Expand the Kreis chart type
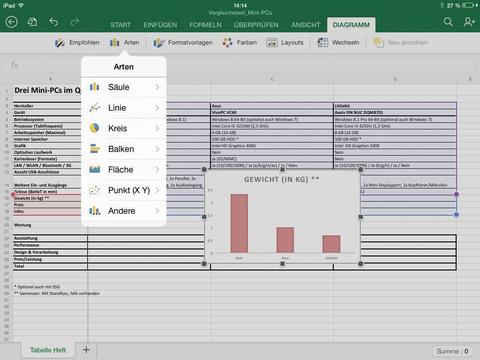480x360 pixels. tap(124, 128)
